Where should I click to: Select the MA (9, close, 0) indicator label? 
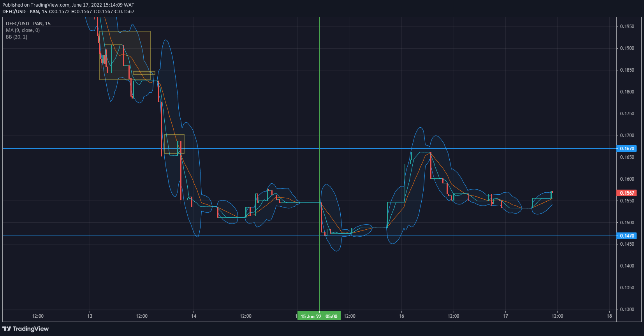coord(23,30)
